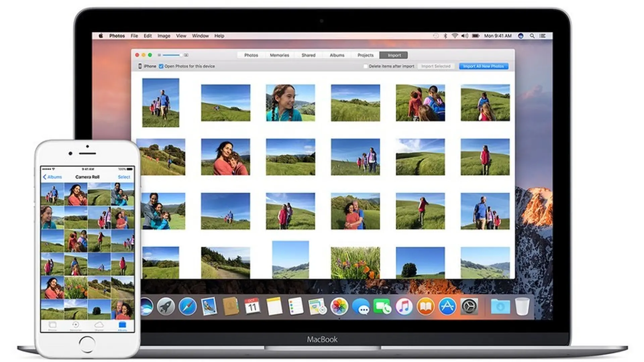Switch to the Photos tab in toolbar
The height and width of the screenshot is (362, 644).
coord(251,55)
